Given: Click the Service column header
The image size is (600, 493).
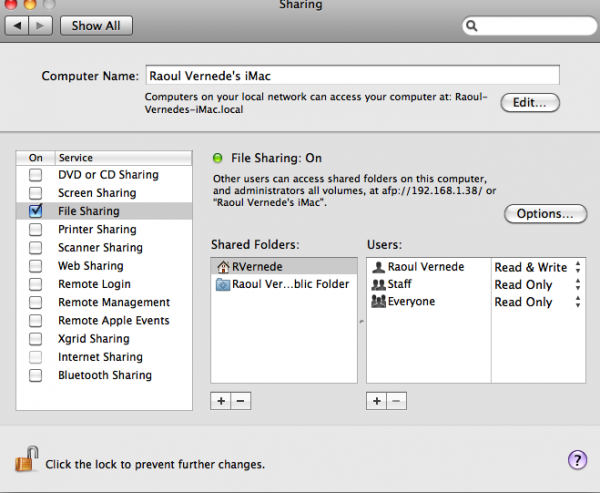Looking at the screenshot, I should click(x=124, y=158).
